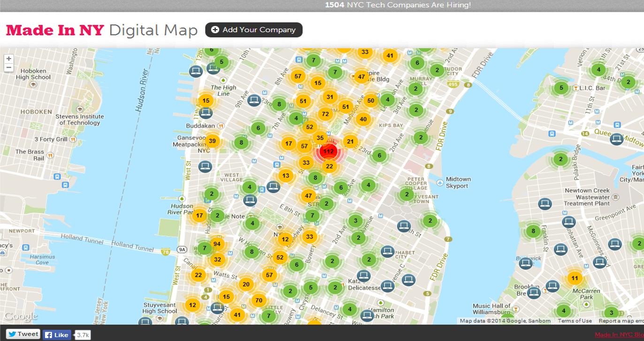Share the map with Tweet button
This screenshot has width=644, height=341.
click(23, 334)
